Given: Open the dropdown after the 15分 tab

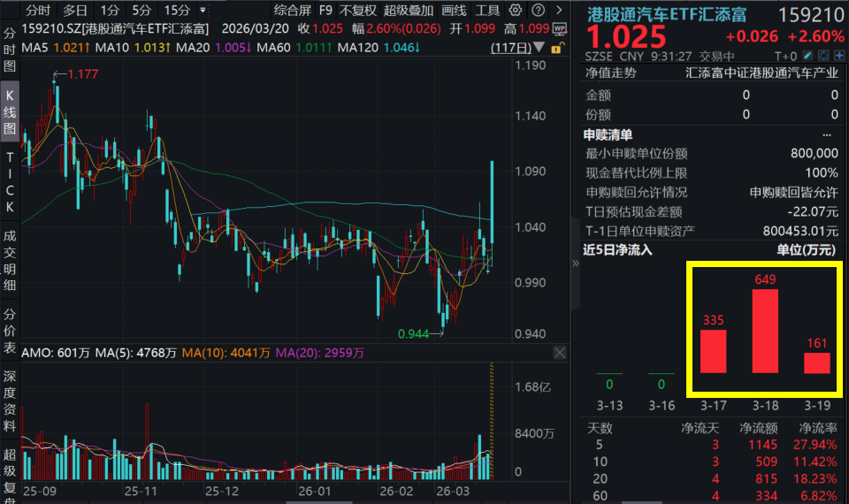Looking at the screenshot, I should pos(203,10).
